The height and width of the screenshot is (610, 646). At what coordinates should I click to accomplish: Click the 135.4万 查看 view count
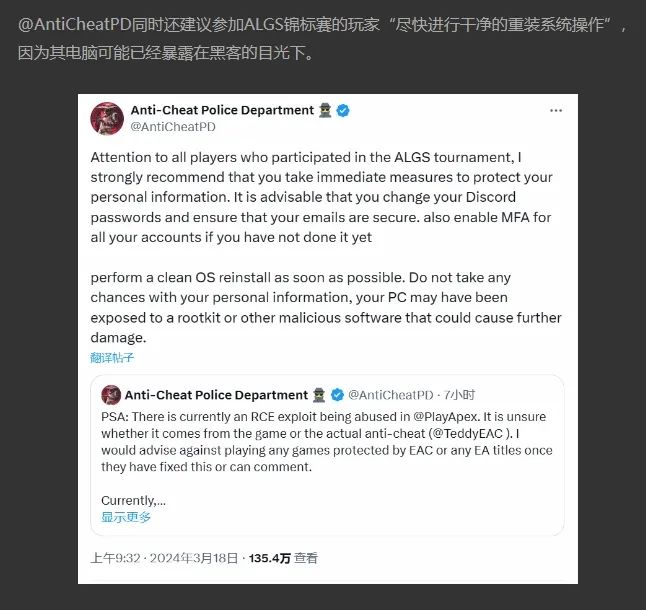[283, 558]
